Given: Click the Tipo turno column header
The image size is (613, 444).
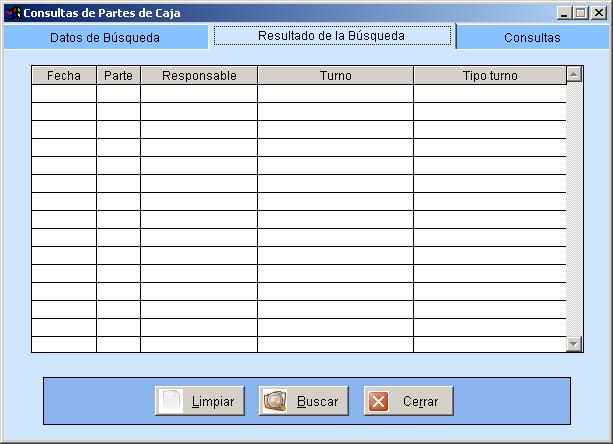Looking at the screenshot, I should coord(490,76).
